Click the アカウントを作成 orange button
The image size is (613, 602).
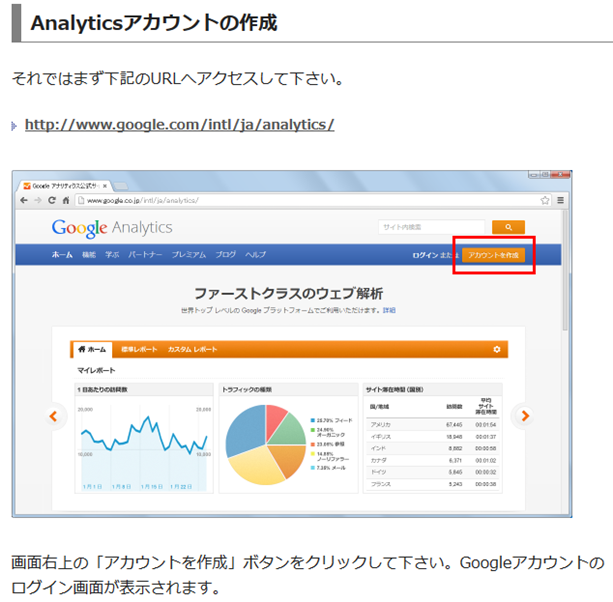pos(493,255)
